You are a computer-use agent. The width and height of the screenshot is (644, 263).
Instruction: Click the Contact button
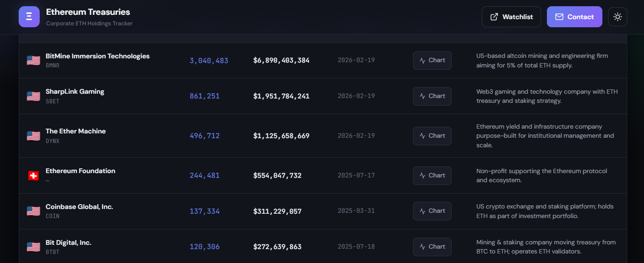[574, 17]
